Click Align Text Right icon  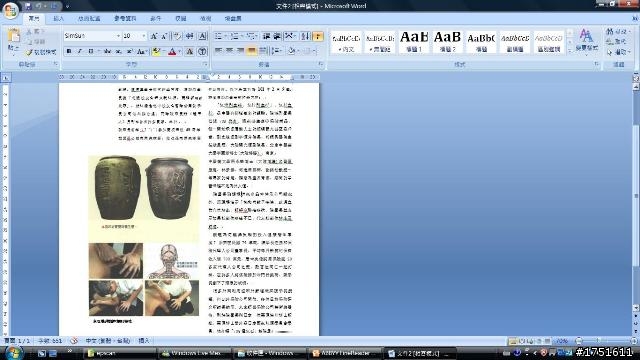[x=241, y=51]
